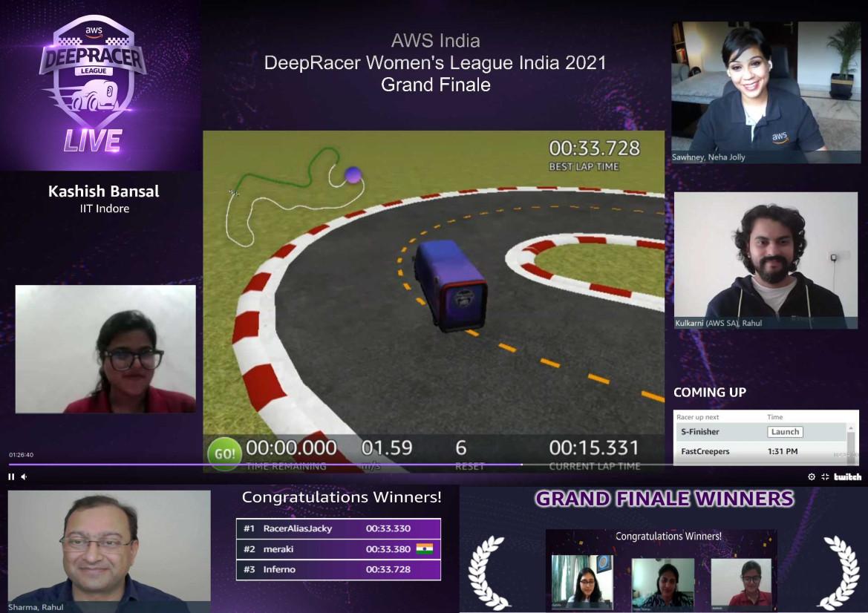This screenshot has height=613, width=868.
Task: Click the 01:26:40 stream timestamp
Action: point(21,455)
